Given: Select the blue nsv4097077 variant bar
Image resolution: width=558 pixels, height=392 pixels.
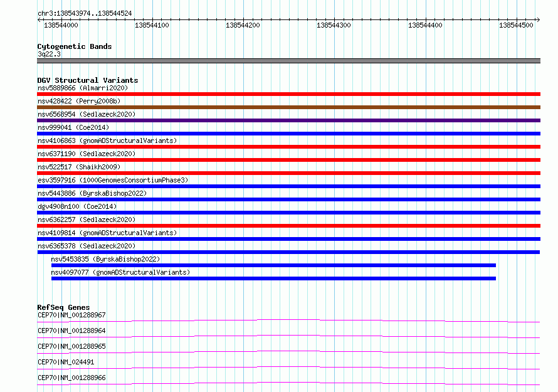Looking at the screenshot, I should tap(273, 278).
